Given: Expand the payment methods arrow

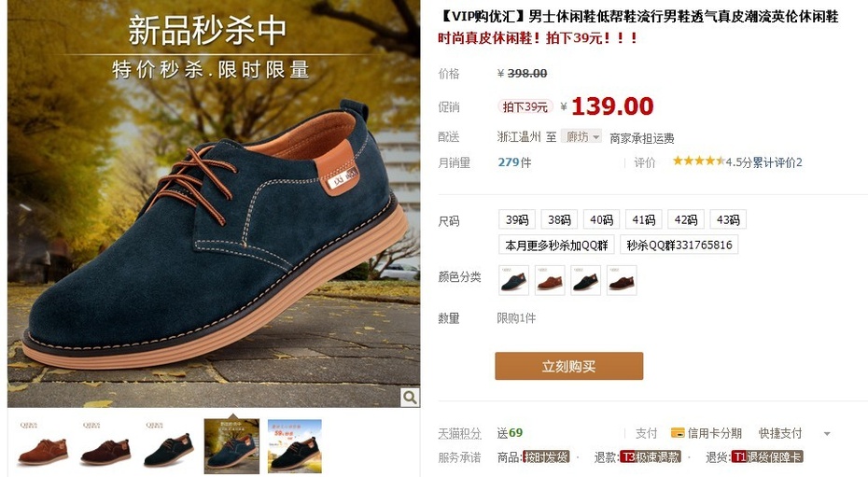Looking at the screenshot, I should [x=827, y=434].
